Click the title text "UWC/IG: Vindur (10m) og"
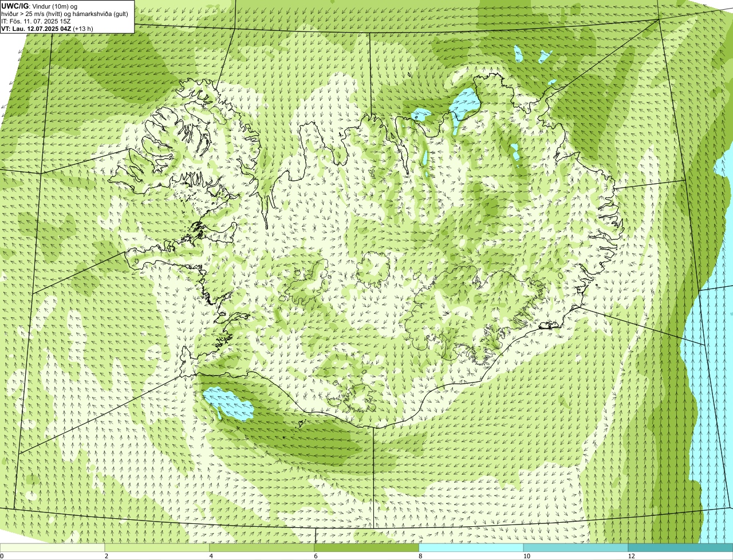733x560 pixels. [x=40, y=6]
